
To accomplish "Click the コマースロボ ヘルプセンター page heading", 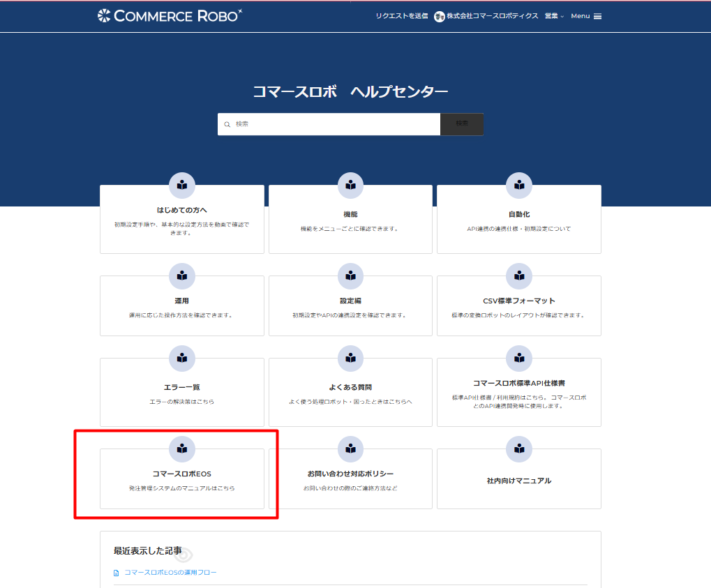I will 350,91.
